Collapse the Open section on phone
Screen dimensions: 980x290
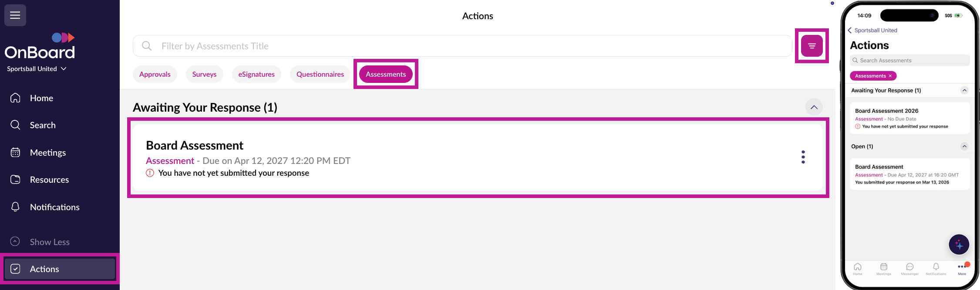click(964, 147)
